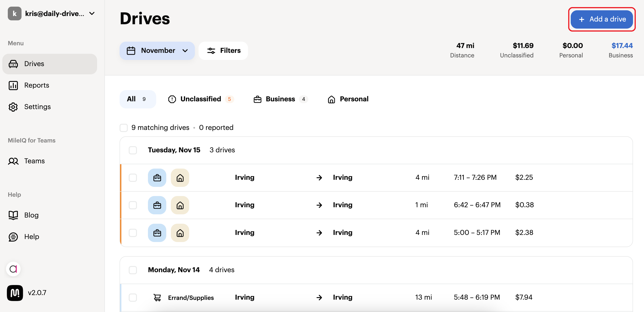644x312 pixels.
Task: Open the Teams section
Action: (x=34, y=161)
